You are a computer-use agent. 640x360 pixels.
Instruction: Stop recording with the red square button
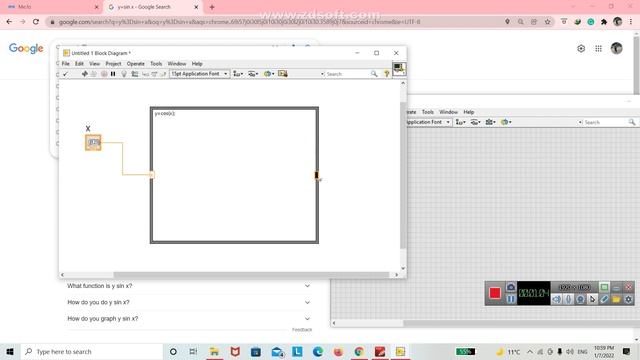495,293
